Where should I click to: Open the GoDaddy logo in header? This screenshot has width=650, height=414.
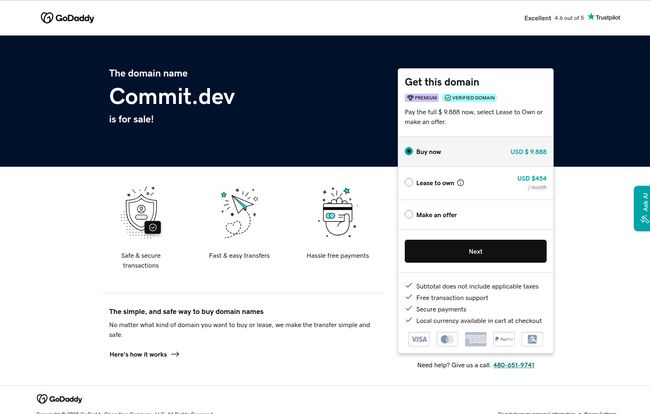pos(67,18)
